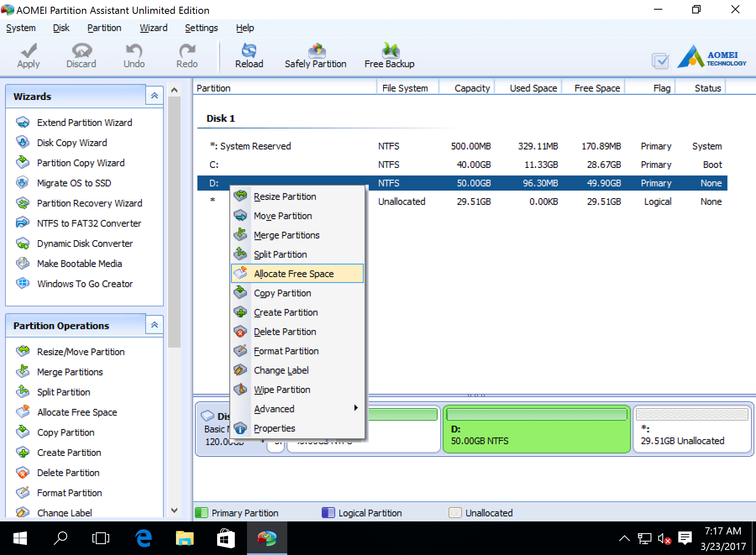Image resolution: width=756 pixels, height=555 pixels.
Task: Open File Explorer from the taskbar
Action: click(x=185, y=538)
